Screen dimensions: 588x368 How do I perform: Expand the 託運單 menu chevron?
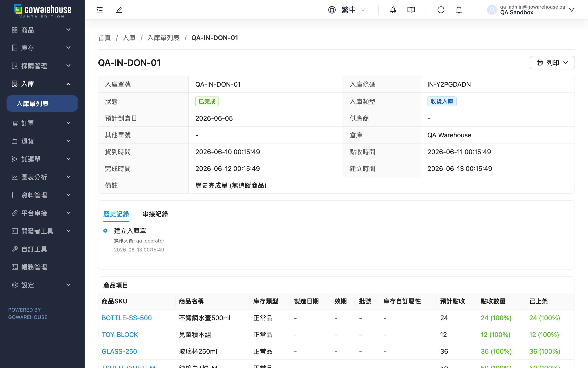[x=69, y=159]
